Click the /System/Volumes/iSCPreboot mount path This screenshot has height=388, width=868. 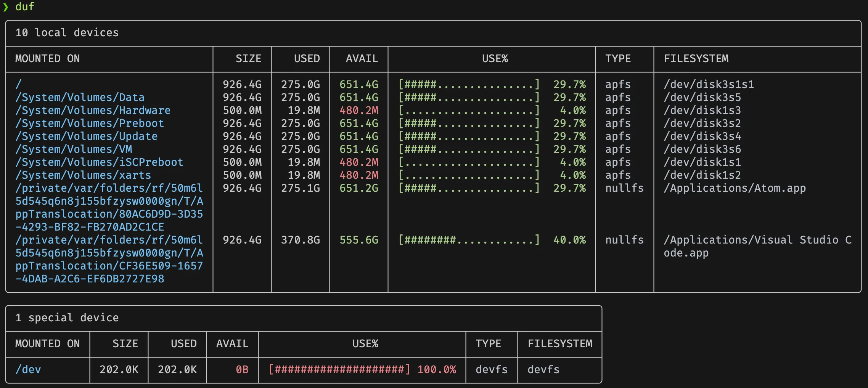tap(99, 162)
